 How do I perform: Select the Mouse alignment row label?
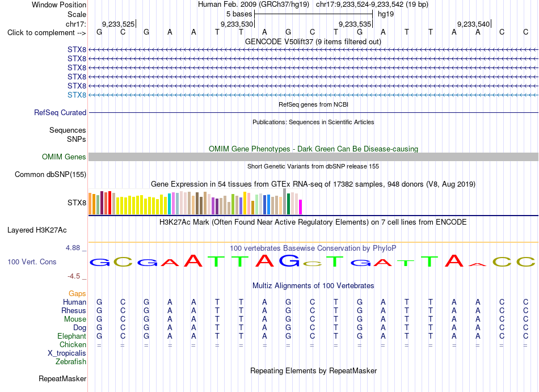pyautogui.click(x=75, y=319)
